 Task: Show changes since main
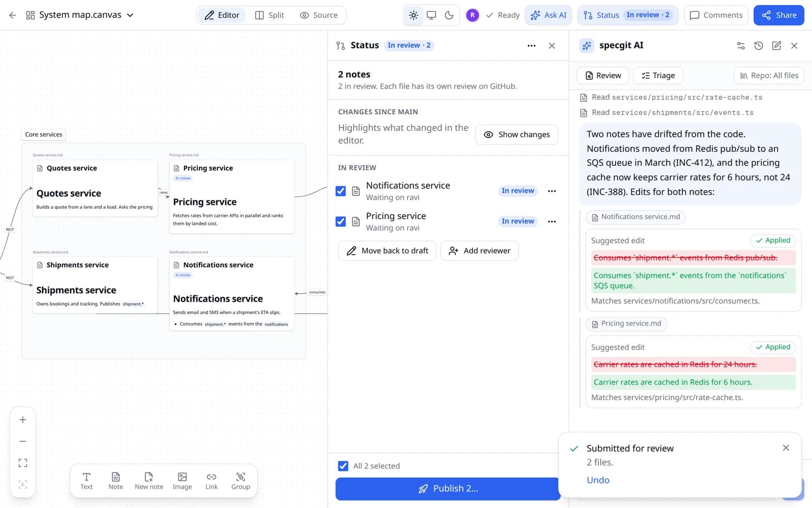[517, 135]
